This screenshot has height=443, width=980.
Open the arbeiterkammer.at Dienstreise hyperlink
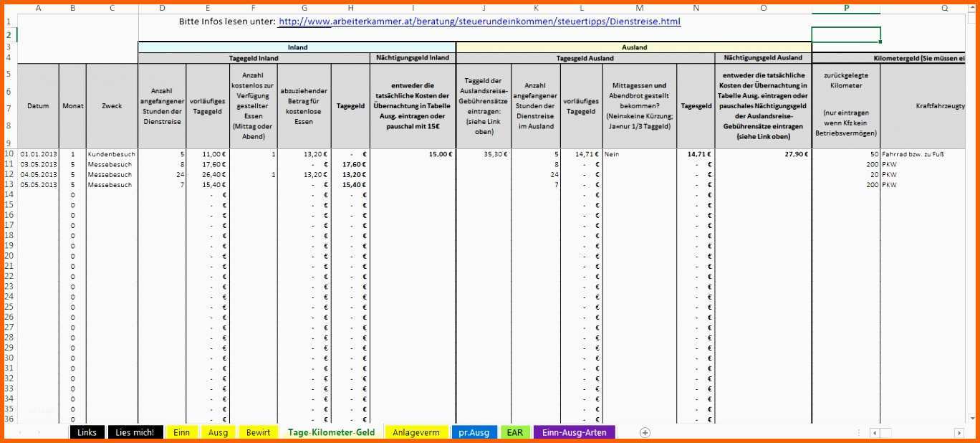(479, 22)
